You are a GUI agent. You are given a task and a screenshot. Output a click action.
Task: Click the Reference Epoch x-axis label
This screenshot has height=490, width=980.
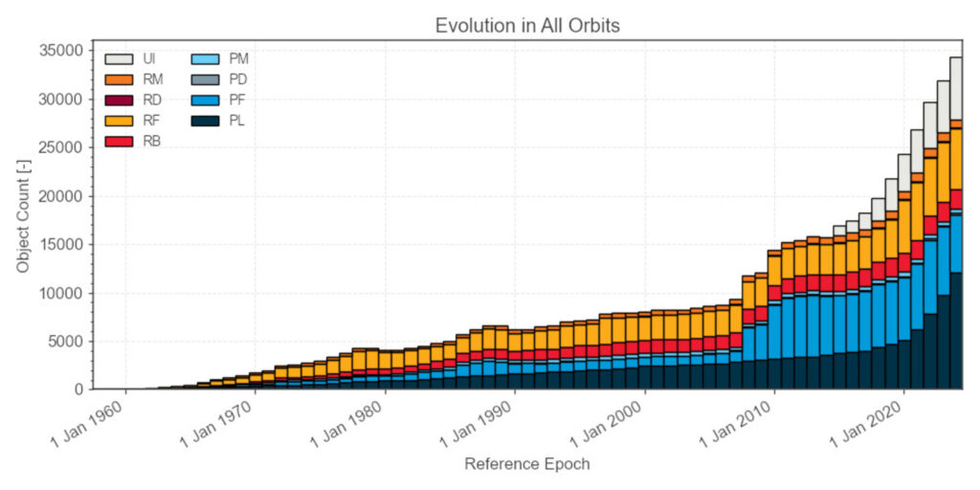pyautogui.click(x=527, y=464)
